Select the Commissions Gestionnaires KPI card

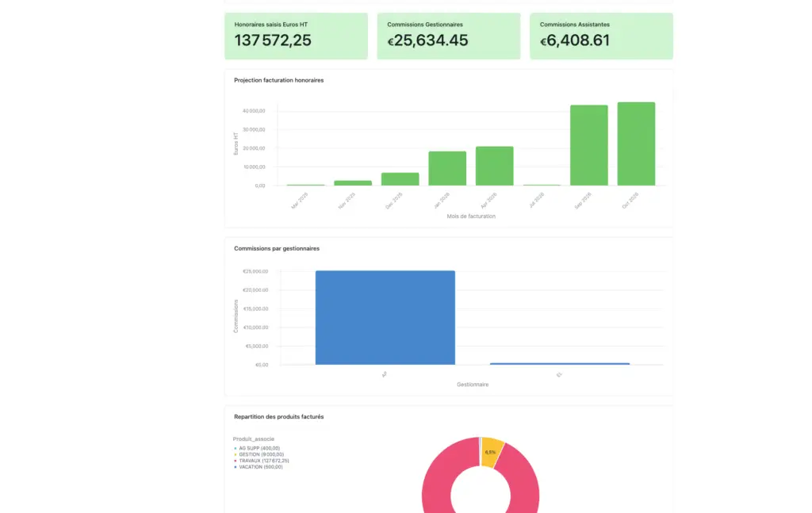pyautogui.click(x=448, y=36)
